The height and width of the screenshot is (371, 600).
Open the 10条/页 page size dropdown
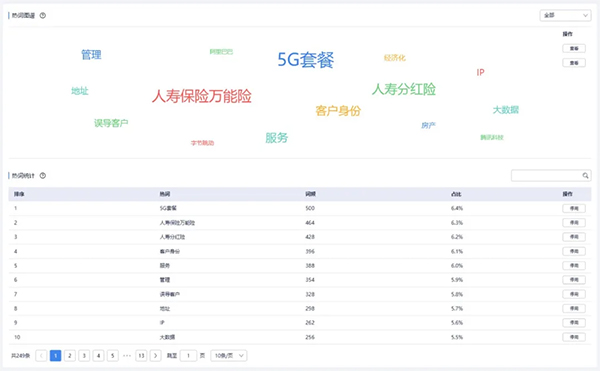[x=229, y=356]
